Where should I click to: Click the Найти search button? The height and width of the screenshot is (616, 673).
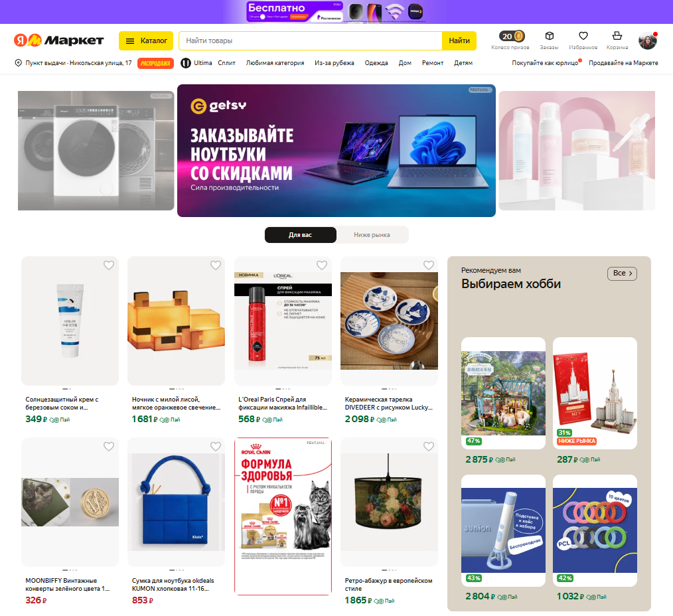click(x=459, y=40)
